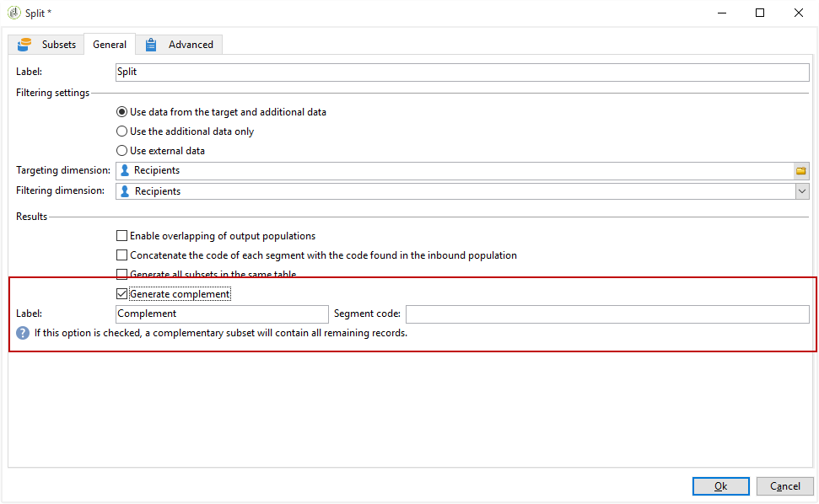Enable overlapping of output populations checkbox
Screen dimensions: 819x504
tap(121, 236)
